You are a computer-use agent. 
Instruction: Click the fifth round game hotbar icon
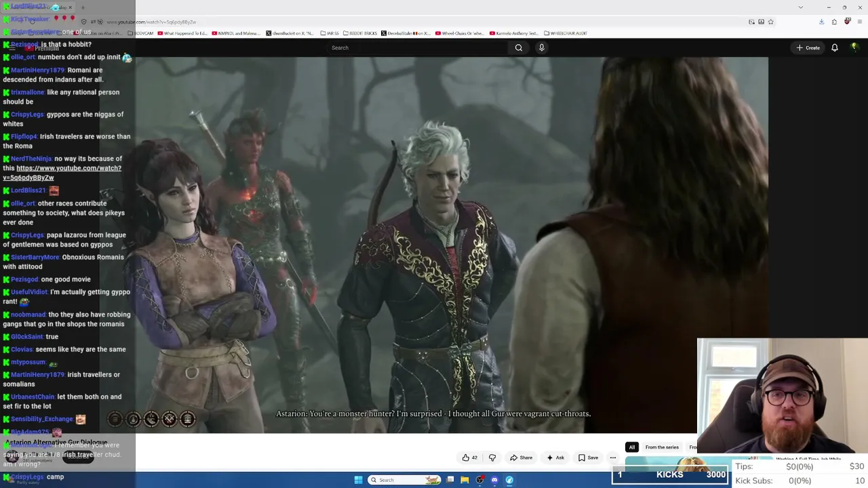(x=188, y=420)
